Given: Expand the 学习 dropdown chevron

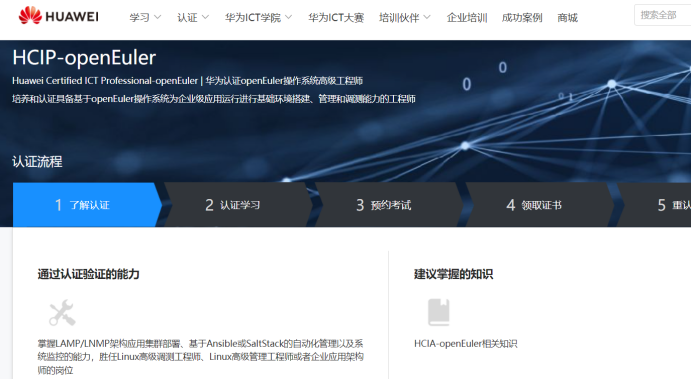Looking at the screenshot, I should 157,17.
